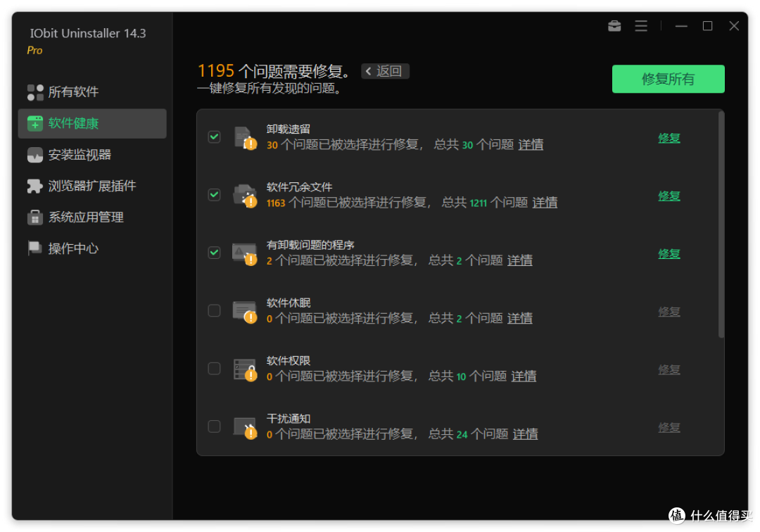Screen dimensions: 760x532
Task: Click the 所有软件 grid icon
Action: (x=35, y=92)
